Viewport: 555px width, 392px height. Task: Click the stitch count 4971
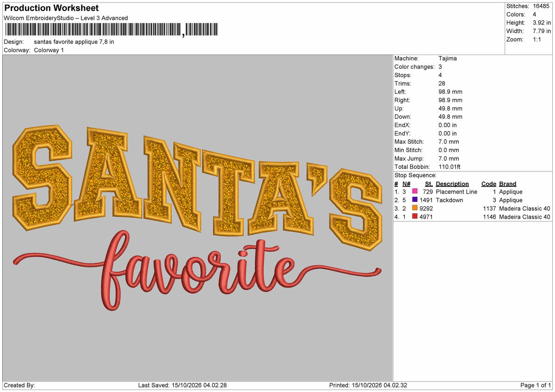click(426, 216)
